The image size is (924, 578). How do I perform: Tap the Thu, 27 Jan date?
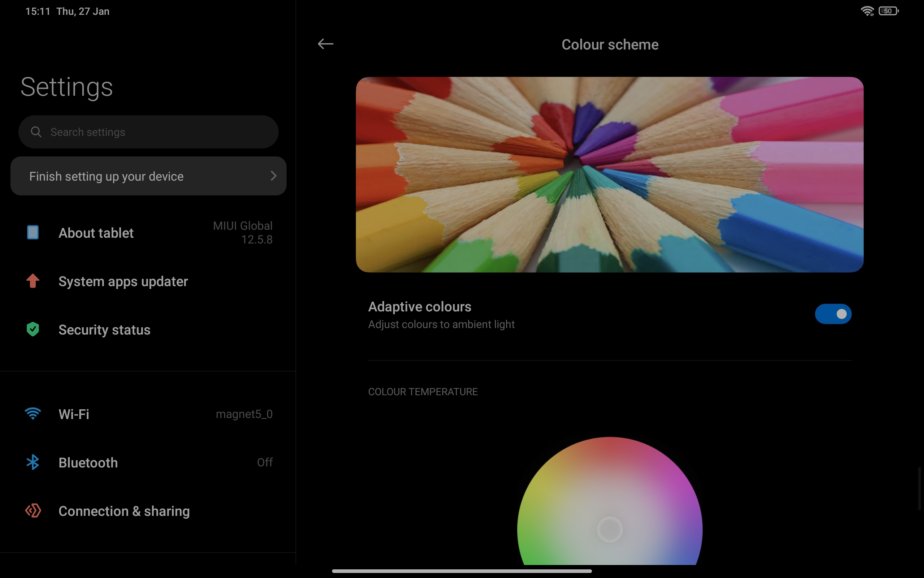pyautogui.click(x=83, y=12)
